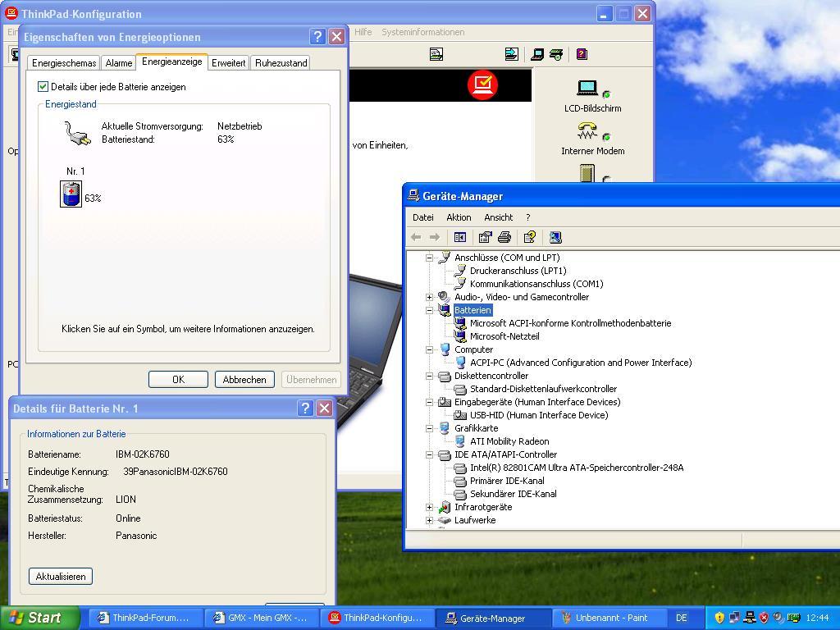
Task: Click the context help question mark in Energieoptionen
Action: click(317, 36)
